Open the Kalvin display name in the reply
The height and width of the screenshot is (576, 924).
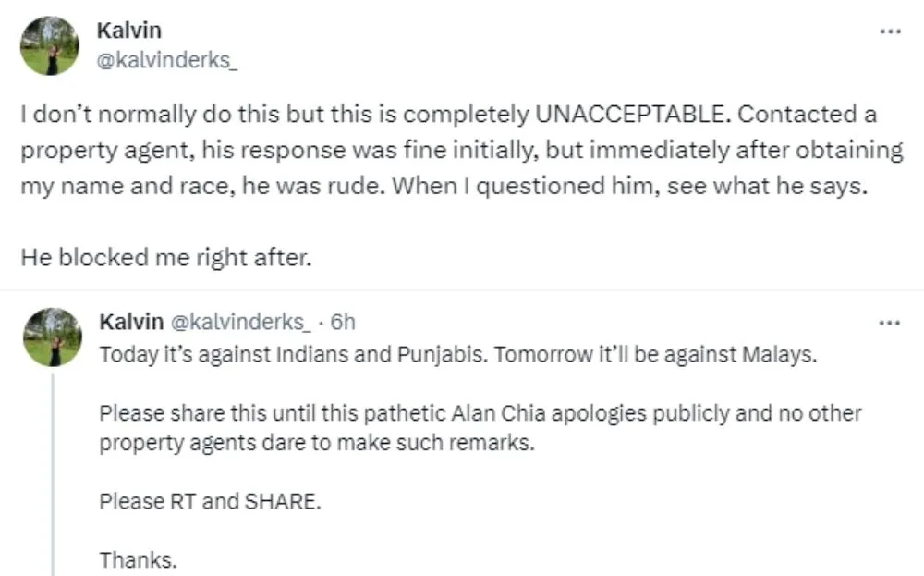coord(131,322)
